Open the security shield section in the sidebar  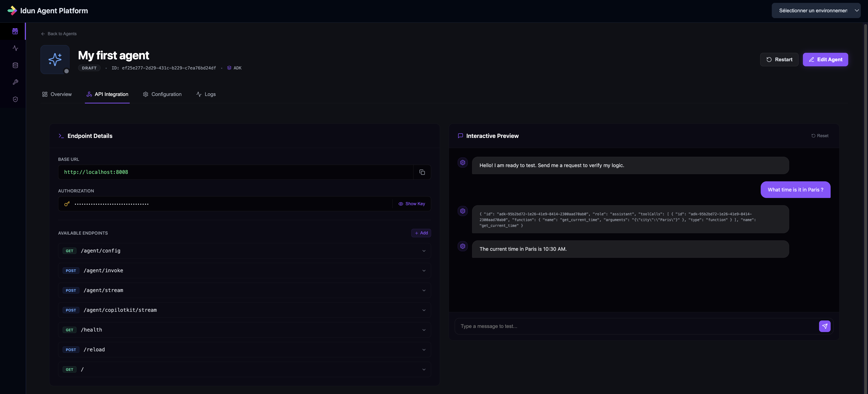(15, 99)
